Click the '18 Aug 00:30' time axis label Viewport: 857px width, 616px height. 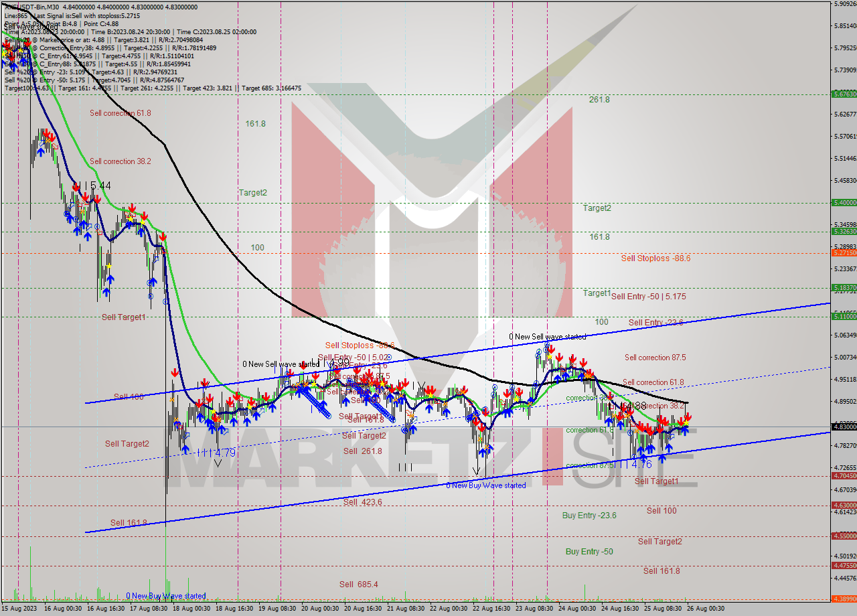[191, 609]
